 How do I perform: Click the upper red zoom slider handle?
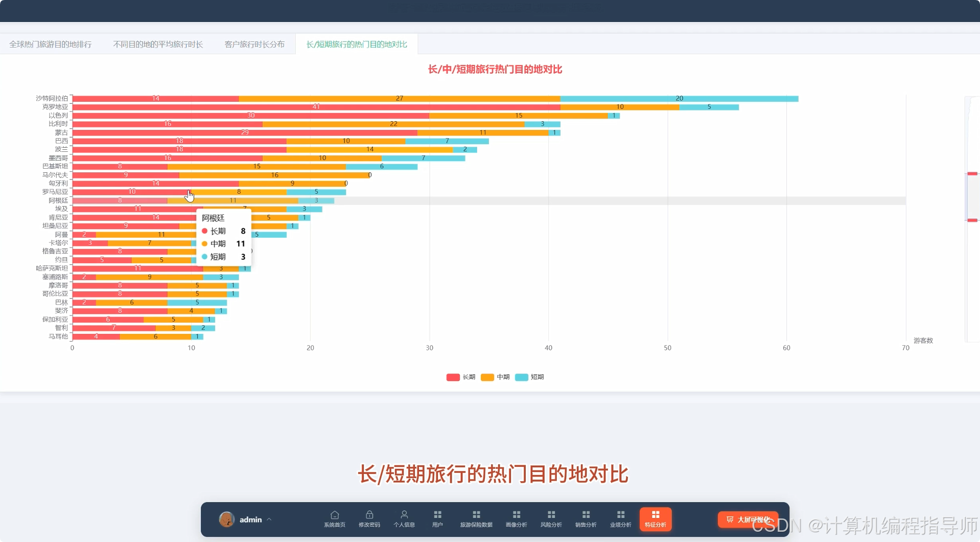pos(972,174)
